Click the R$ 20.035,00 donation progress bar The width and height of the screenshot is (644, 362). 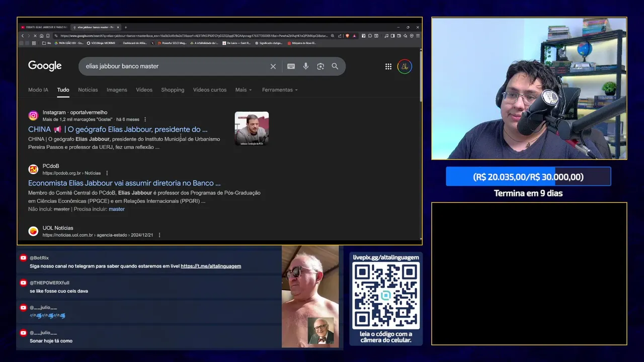click(528, 177)
